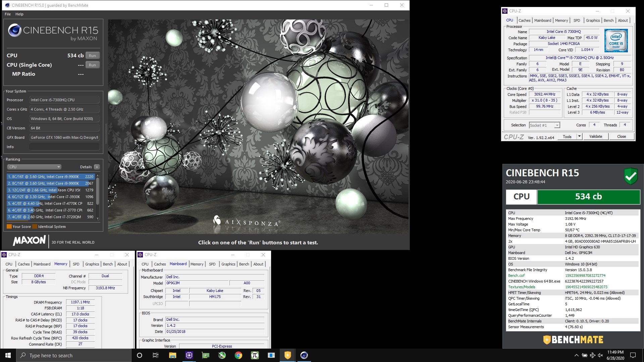Open SPD tab in top-right CPU-Z

click(x=577, y=20)
